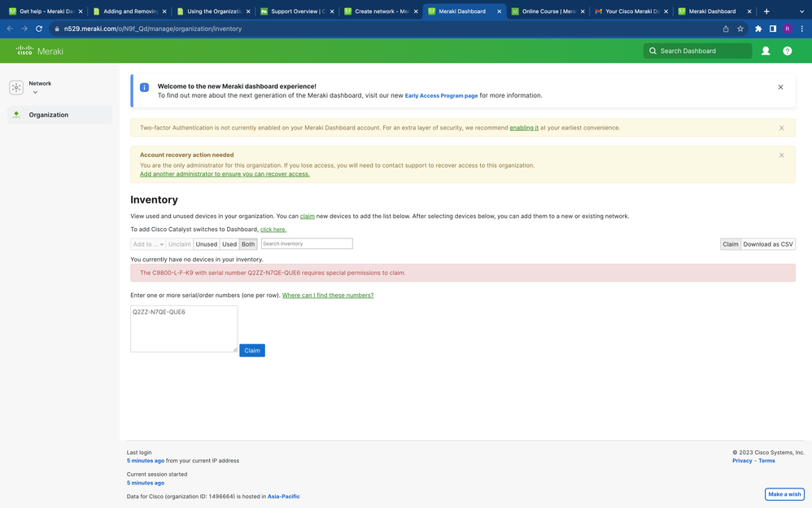Click the Make a wish button
Image resolution: width=812 pixels, height=508 pixels.
point(784,494)
